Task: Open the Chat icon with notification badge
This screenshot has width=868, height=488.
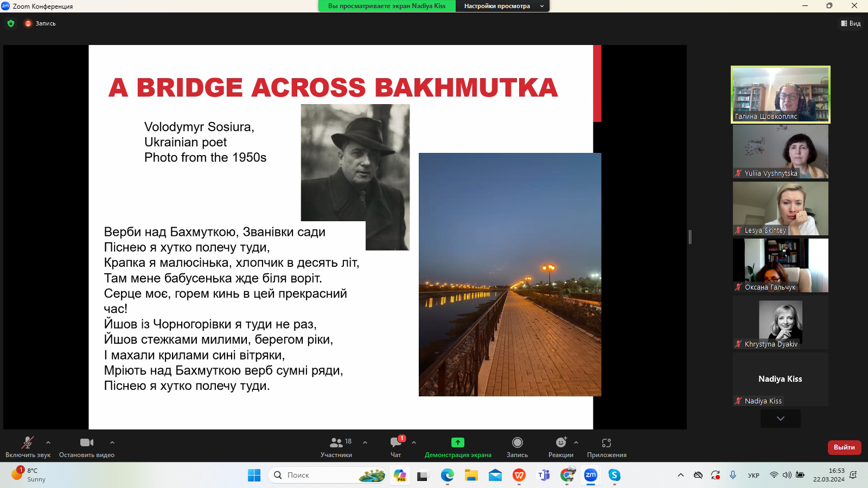Action: point(396,442)
